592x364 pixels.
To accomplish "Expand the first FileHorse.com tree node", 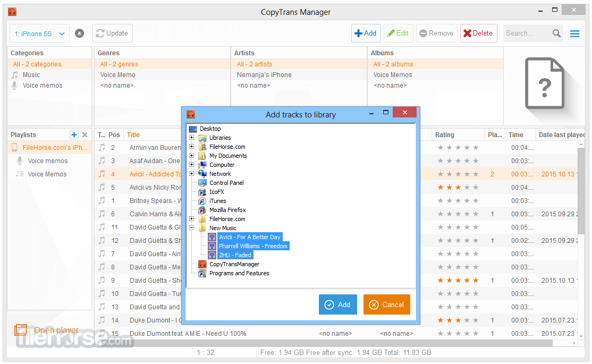I will click(x=191, y=147).
